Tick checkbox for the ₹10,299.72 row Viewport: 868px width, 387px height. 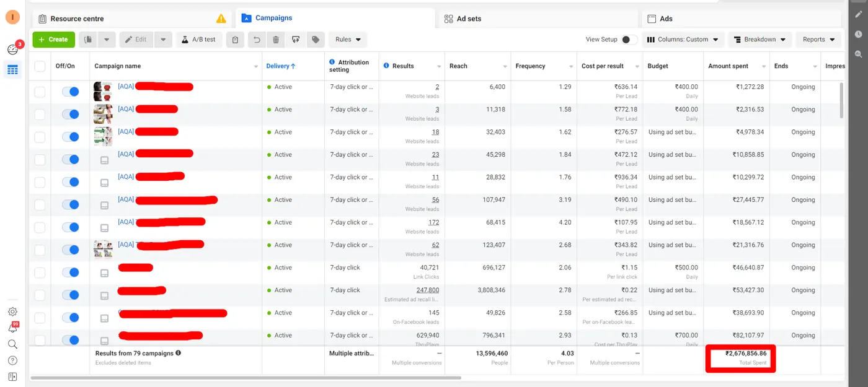pyautogui.click(x=40, y=182)
